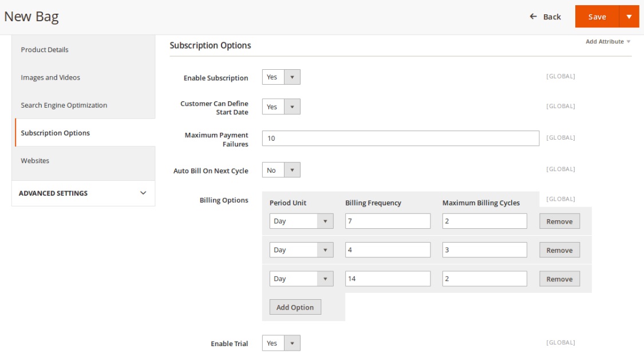Select Subscription Options tab
Viewport: 644px width, 353px height.
coord(85,133)
